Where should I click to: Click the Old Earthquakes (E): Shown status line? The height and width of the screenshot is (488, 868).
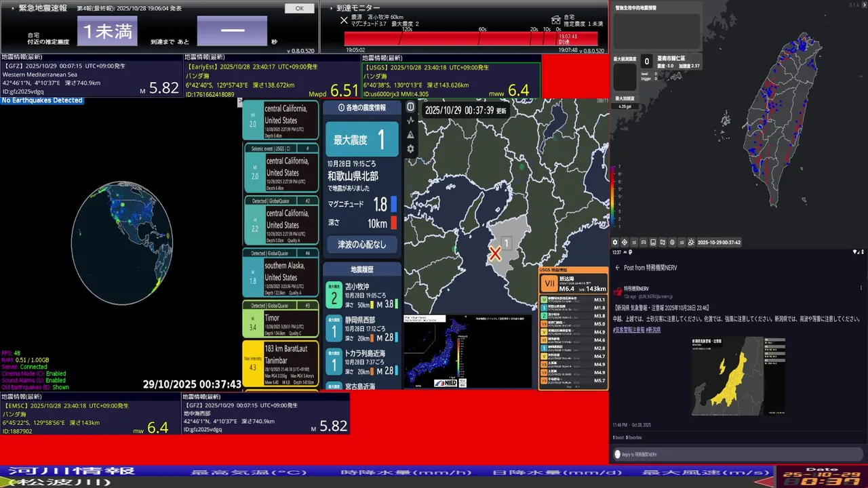[x=35, y=387]
